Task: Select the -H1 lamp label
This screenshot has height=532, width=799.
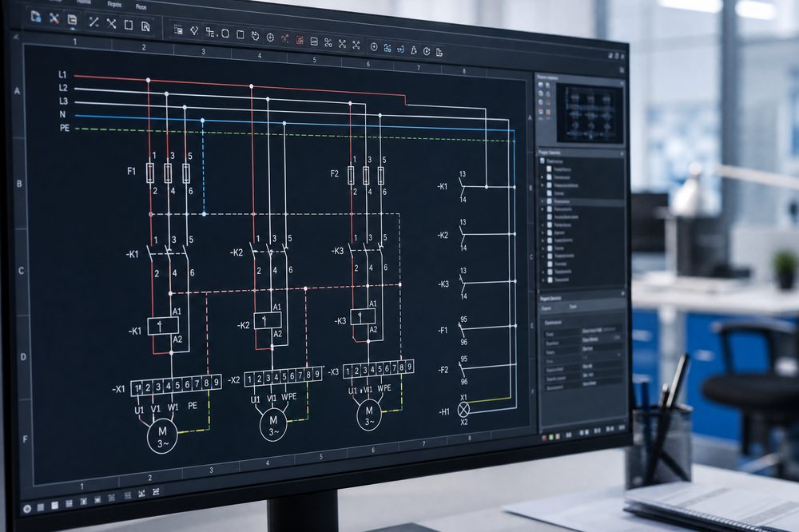Action: (443, 411)
